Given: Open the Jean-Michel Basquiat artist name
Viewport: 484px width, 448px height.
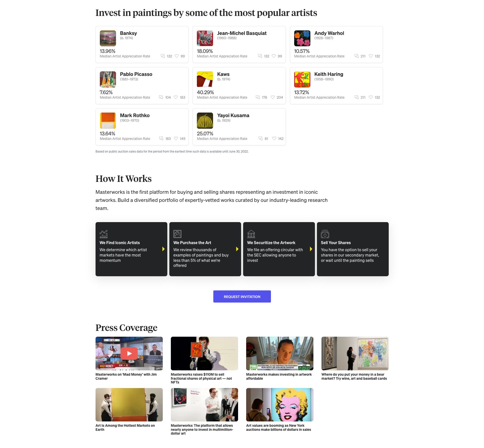Looking at the screenshot, I should pos(242,33).
